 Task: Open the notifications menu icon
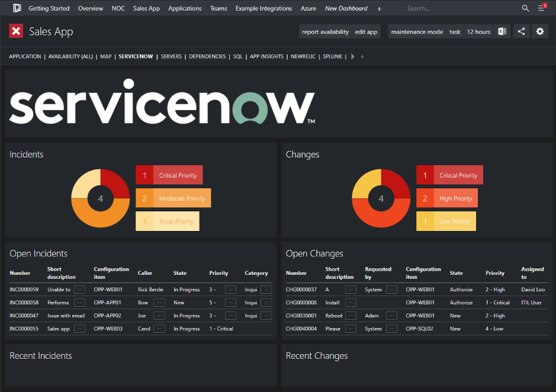tap(541, 8)
